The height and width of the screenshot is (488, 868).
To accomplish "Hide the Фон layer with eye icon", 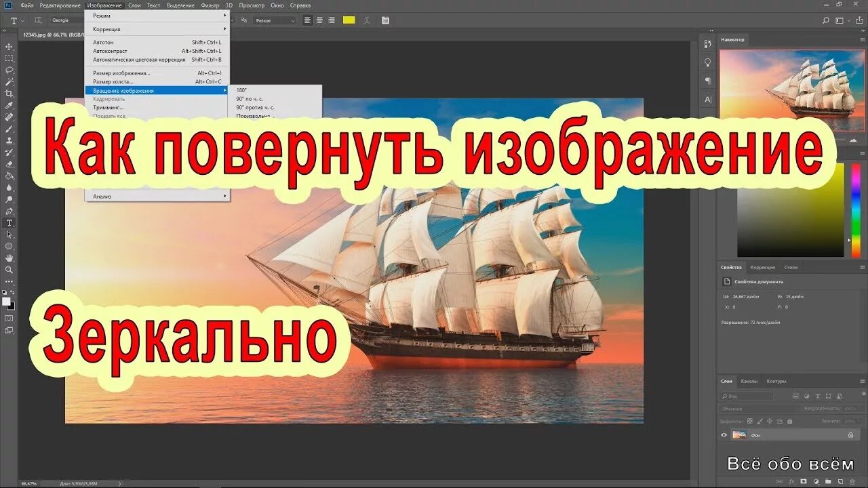I will pos(724,435).
